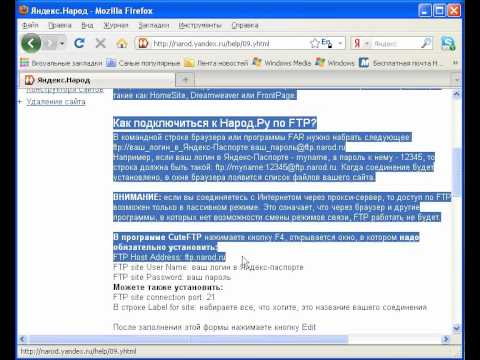
Task: Click the line FTP site connection port: 21
Action: point(164,297)
